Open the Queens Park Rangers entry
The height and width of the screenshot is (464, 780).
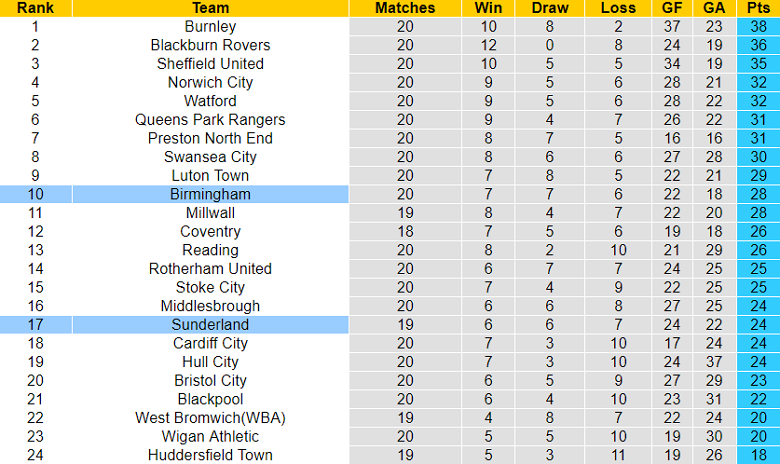pos(210,119)
